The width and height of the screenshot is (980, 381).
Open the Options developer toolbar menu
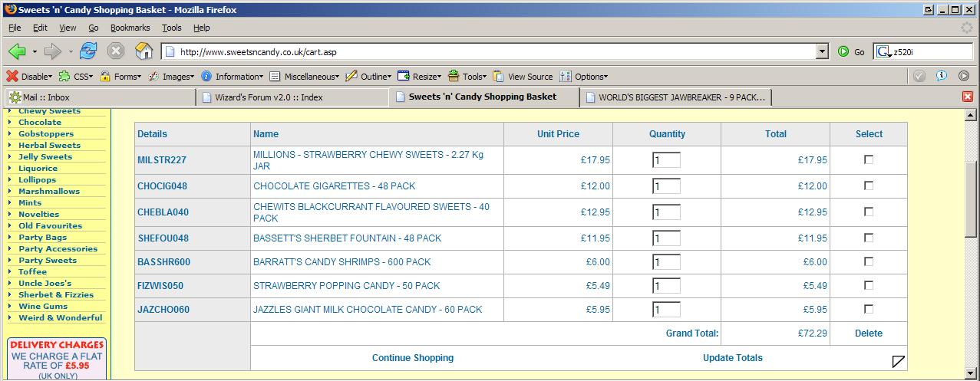pyautogui.click(x=584, y=77)
